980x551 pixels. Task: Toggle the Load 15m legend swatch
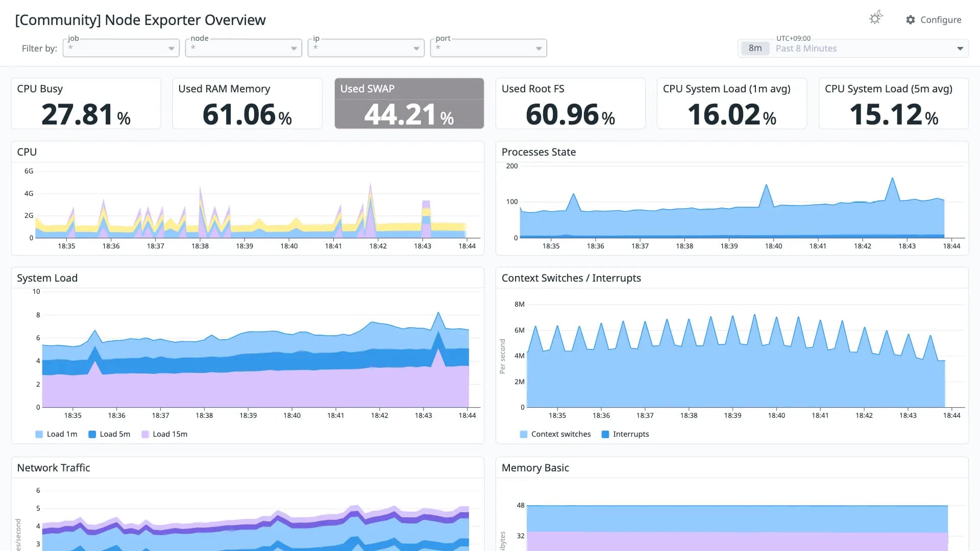[x=145, y=434]
